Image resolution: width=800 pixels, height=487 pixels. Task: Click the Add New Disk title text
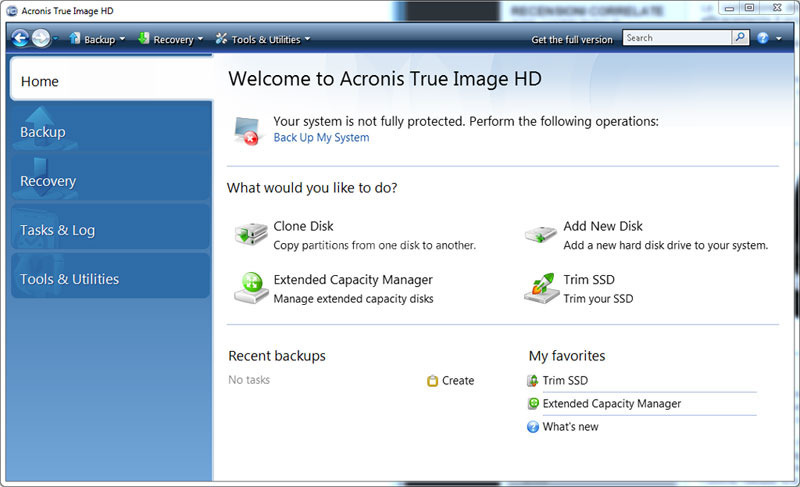[x=603, y=226]
